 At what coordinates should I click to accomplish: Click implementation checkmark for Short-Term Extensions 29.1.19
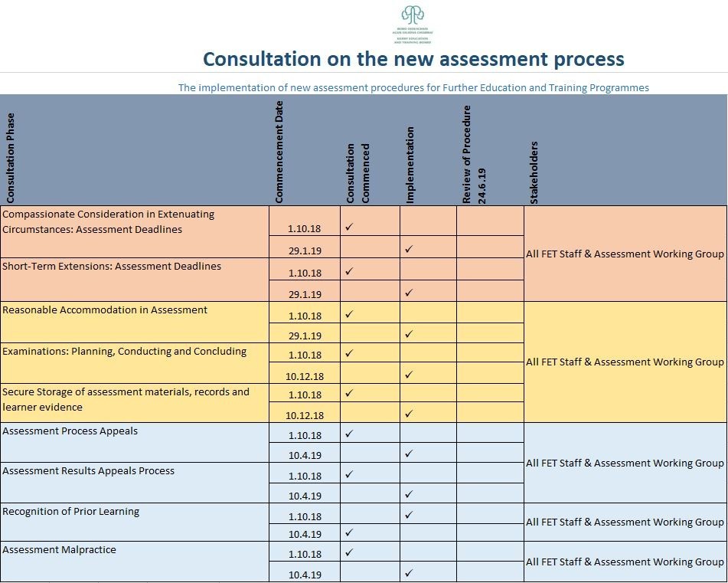pyautogui.click(x=409, y=293)
